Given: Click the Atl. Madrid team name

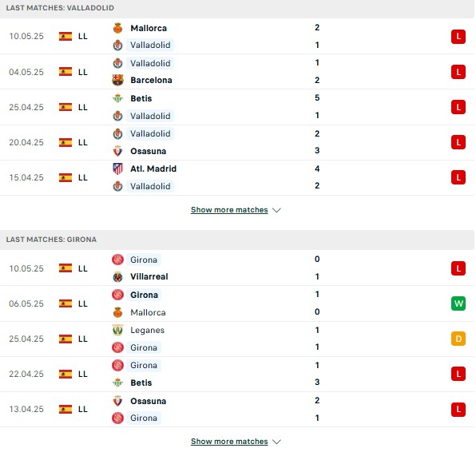Looking at the screenshot, I should point(153,169).
